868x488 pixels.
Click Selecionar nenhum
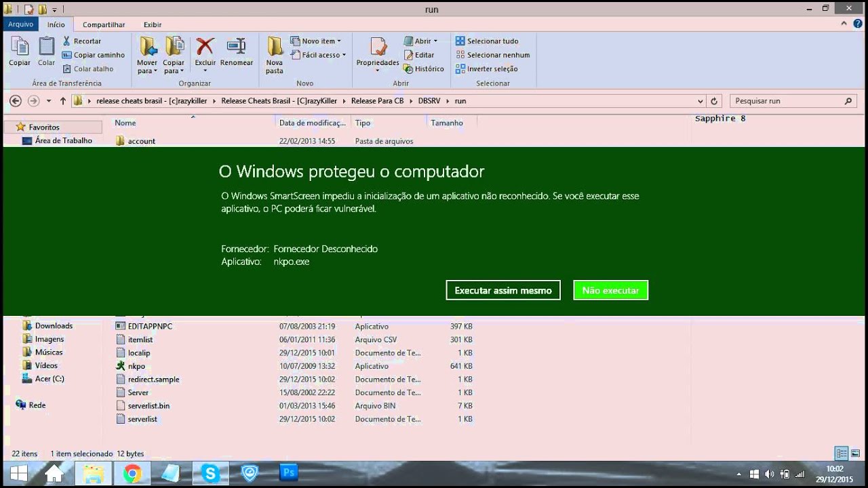493,55
